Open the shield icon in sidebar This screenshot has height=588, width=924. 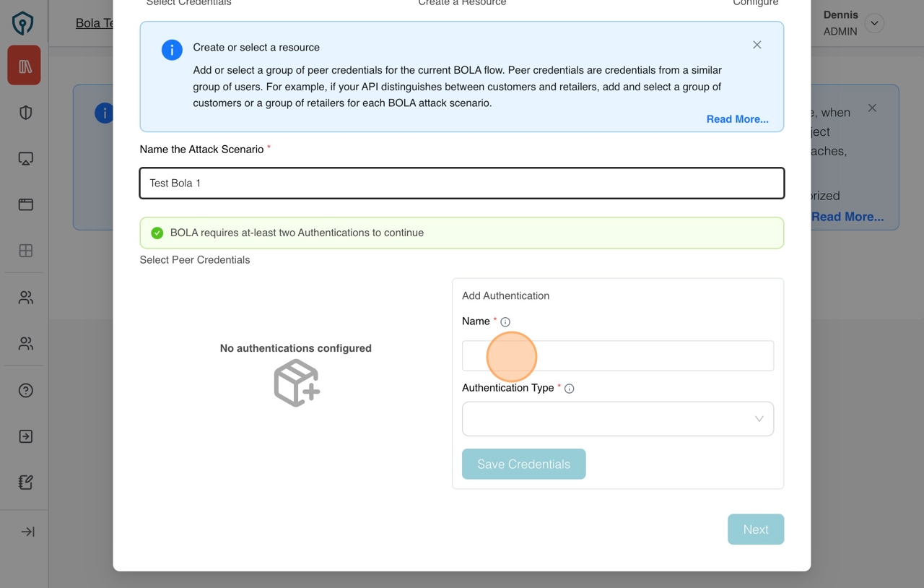coord(26,113)
